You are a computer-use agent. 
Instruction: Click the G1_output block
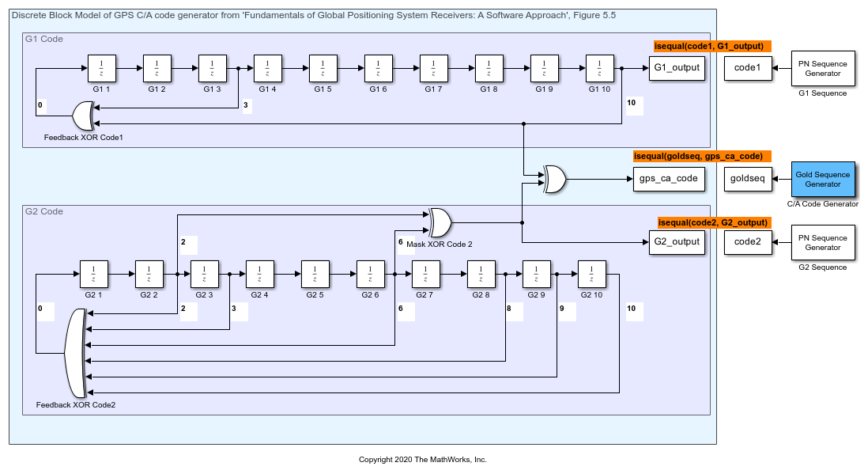(676, 68)
